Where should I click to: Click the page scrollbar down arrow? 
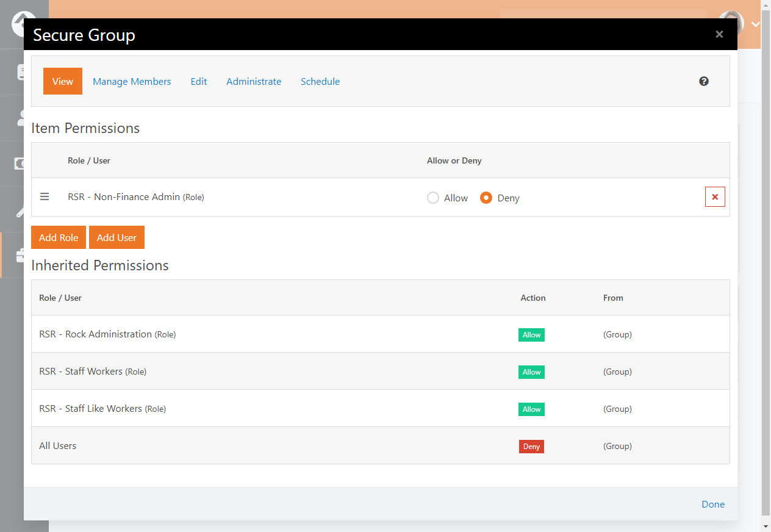(x=766, y=527)
